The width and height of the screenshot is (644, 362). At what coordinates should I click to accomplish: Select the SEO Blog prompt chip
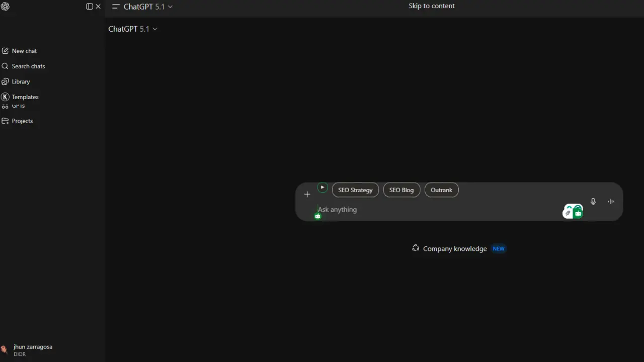pos(401,190)
